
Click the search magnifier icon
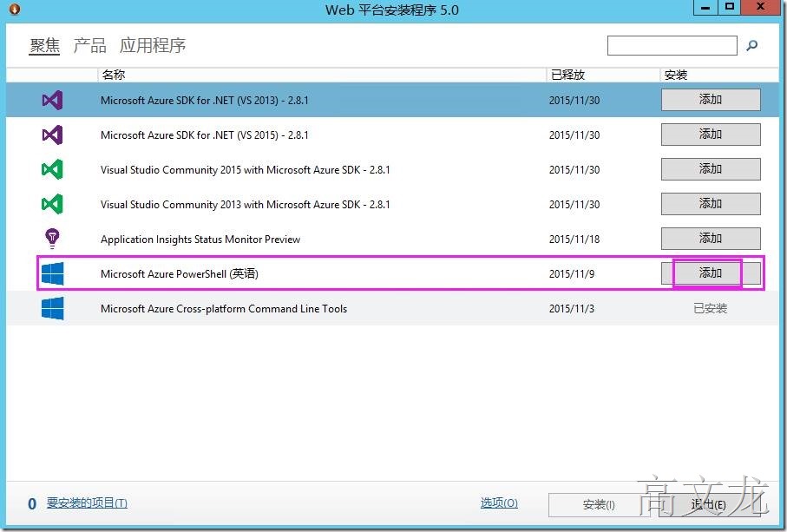tap(751, 45)
